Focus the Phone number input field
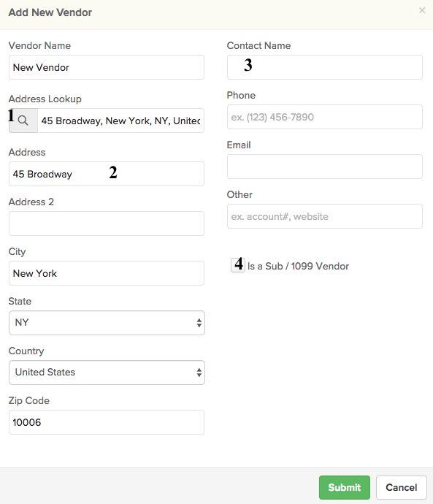This screenshot has width=433, height=504. [325, 117]
